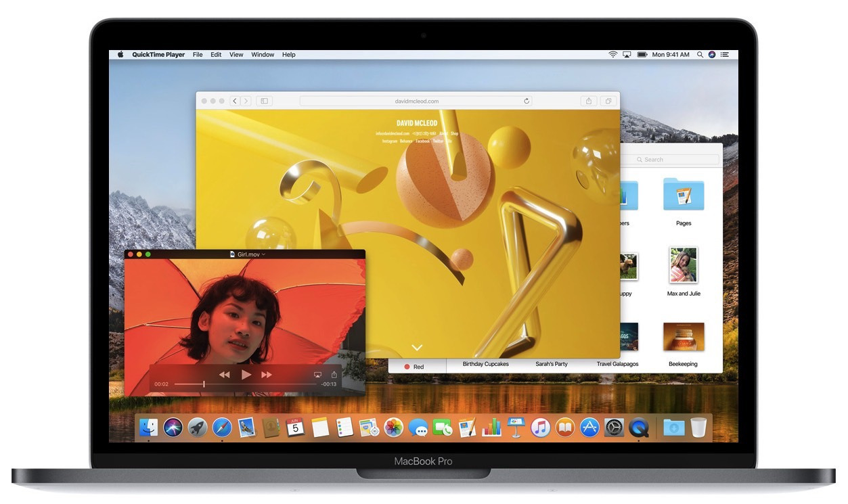This screenshot has height=504, width=848.
Task: Go back in Safari
Action: [x=235, y=101]
